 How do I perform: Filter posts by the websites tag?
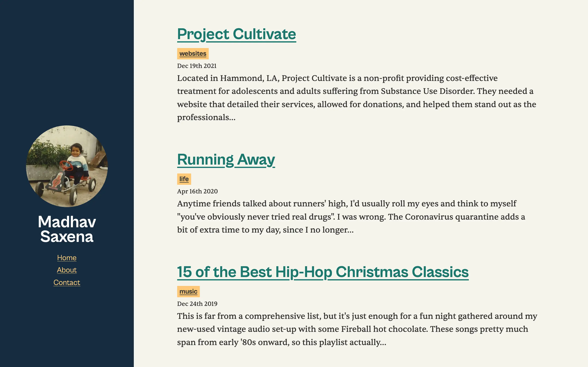[x=193, y=54]
